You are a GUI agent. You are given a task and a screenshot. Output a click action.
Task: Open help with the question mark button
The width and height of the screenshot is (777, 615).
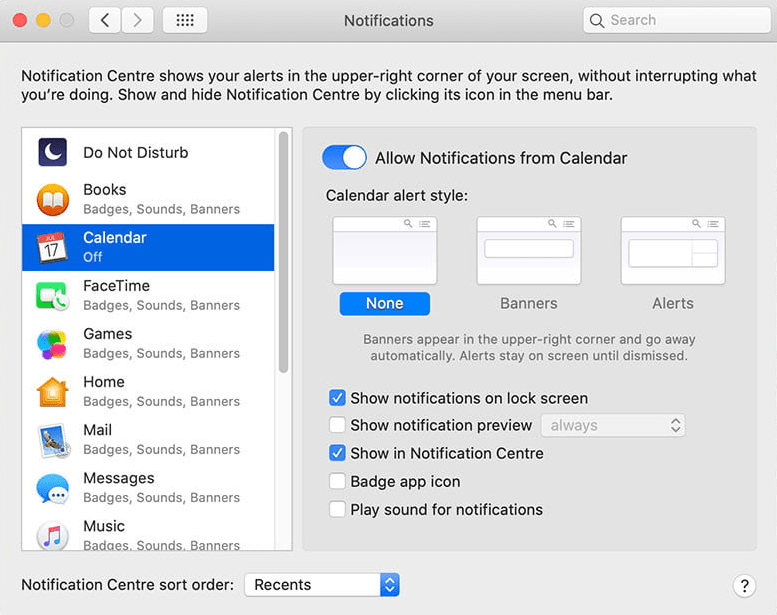click(744, 586)
